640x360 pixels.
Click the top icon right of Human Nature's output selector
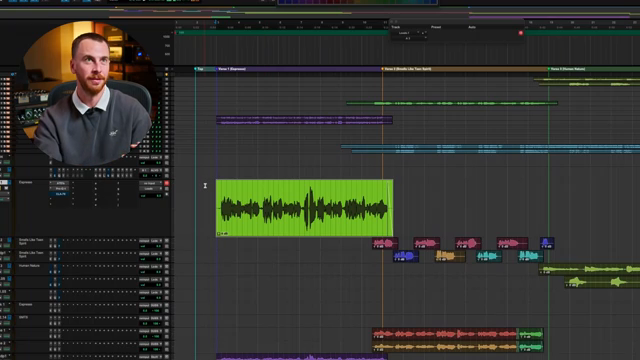[x=167, y=267]
